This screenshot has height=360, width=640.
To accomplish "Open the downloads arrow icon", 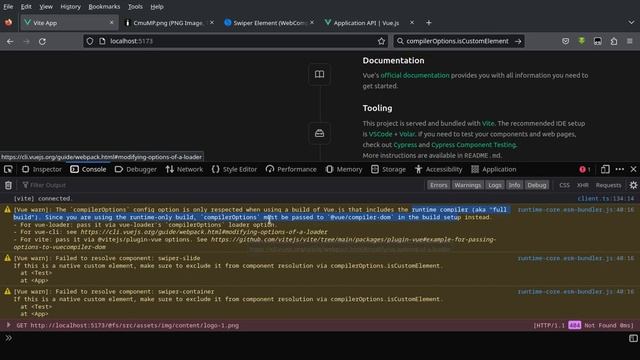I will (x=582, y=41).
